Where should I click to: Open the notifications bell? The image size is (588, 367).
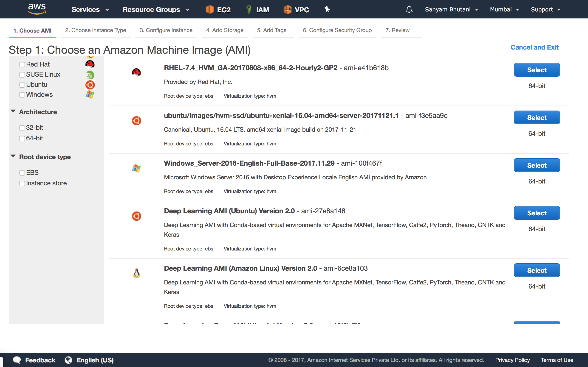pyautogui.click(x=409, y=10)
